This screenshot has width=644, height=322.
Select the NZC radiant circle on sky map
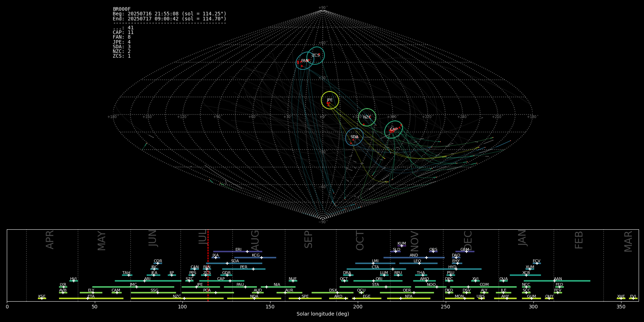coord(367,117)
